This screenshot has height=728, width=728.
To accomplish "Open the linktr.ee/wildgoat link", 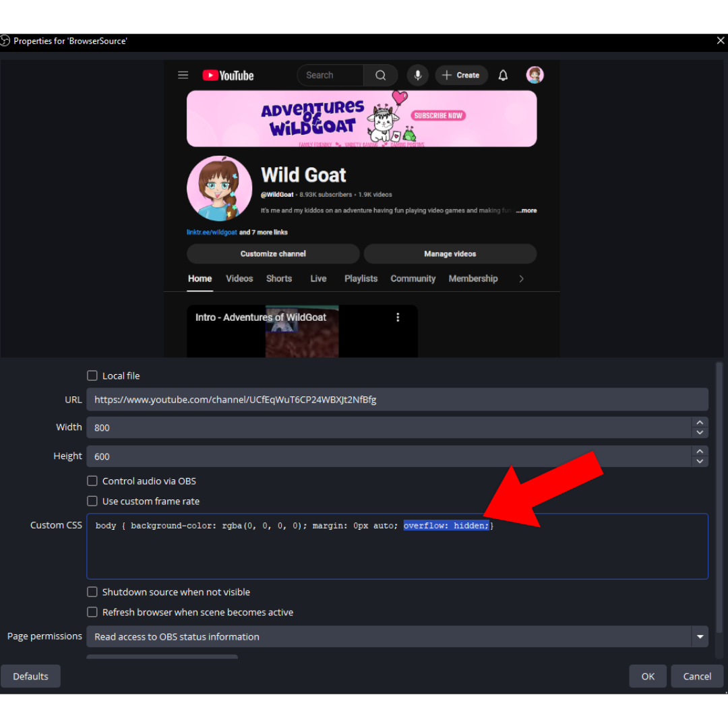I will [x=212, y=232].
